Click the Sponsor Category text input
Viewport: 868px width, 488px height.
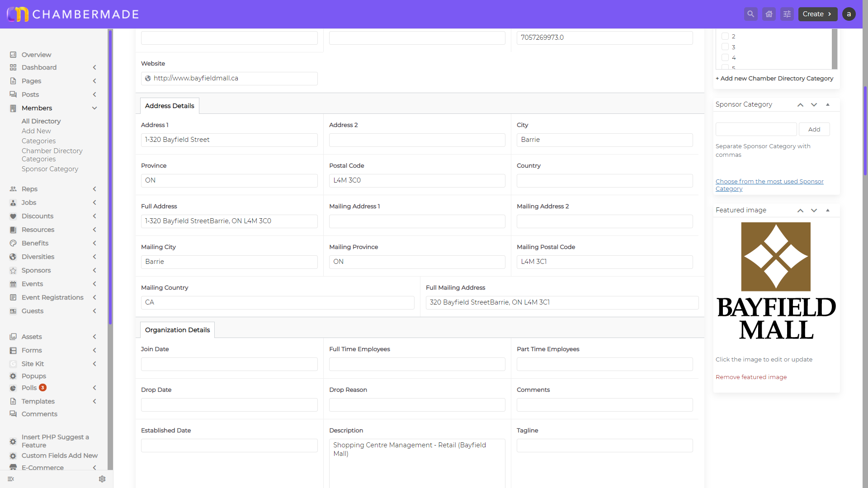[x=756, y=129]
